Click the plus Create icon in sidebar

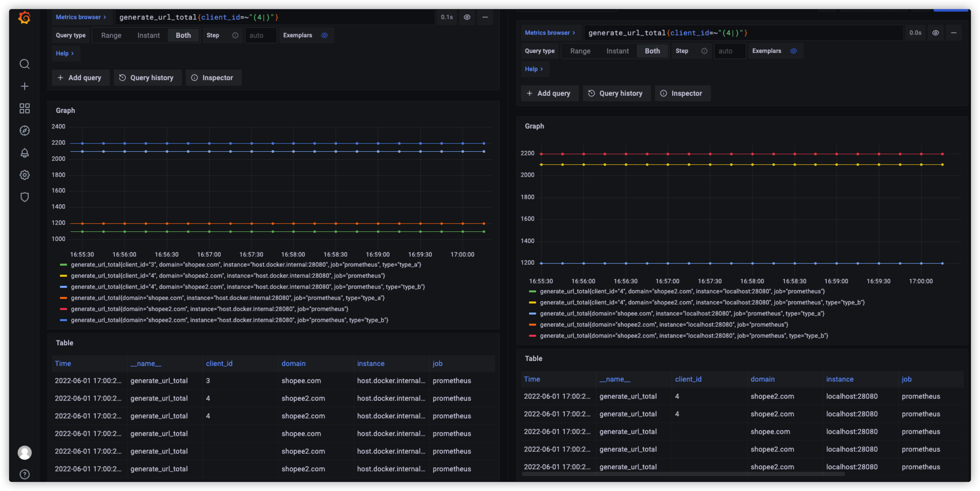coord(24,86)
